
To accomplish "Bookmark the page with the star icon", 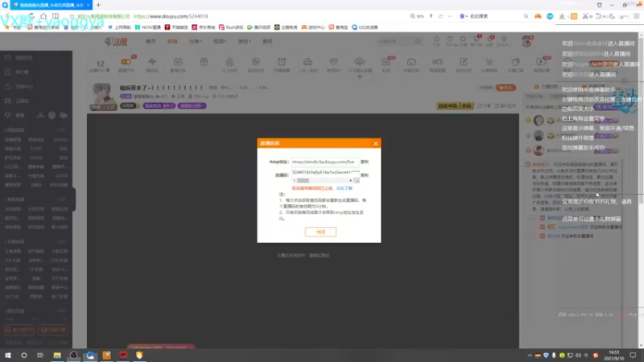I will pos(72,16).
